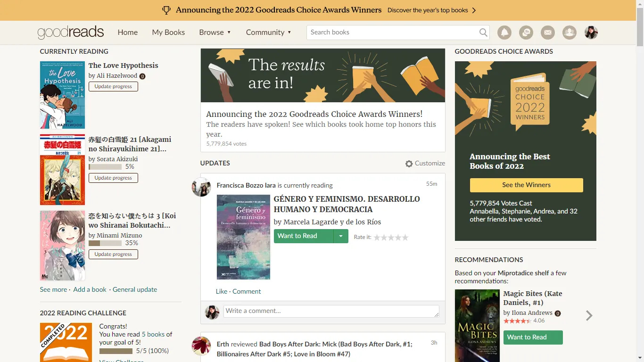Open the Miprotadice shelf link
The width and height of the screenshot is (644, 362).
click(x=523, y=273)
